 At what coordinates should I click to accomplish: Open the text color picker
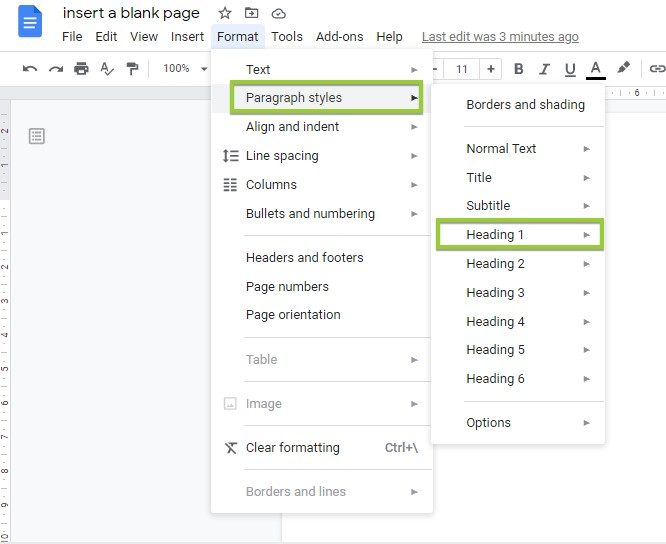click(595, 69)
